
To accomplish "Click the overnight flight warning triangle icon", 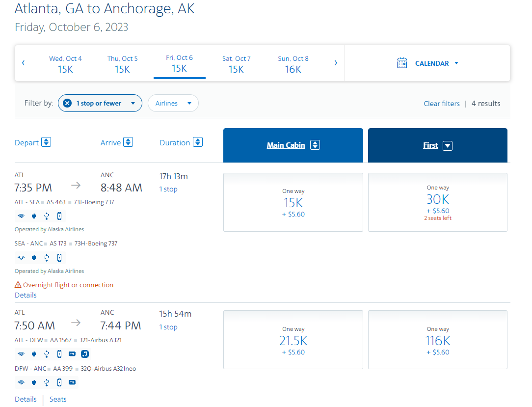I will coord(19,284).
